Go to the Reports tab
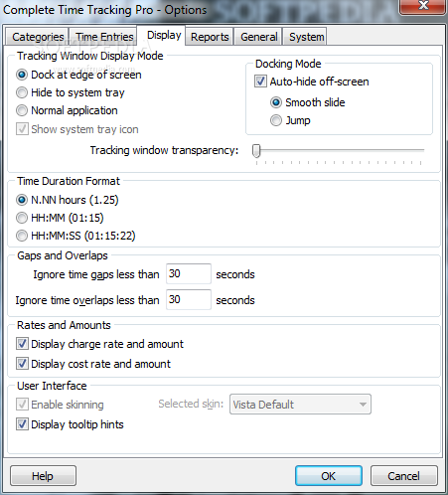 (210, 37)
